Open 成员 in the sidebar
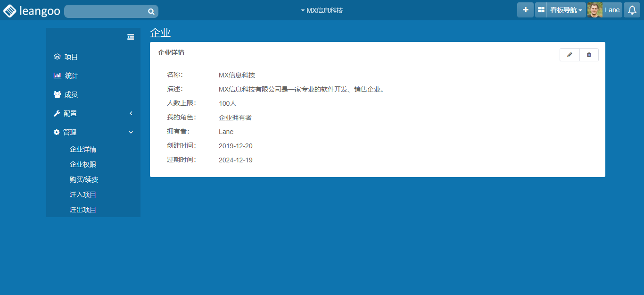This screenshot has height=295, width=644. click(71, 94)
